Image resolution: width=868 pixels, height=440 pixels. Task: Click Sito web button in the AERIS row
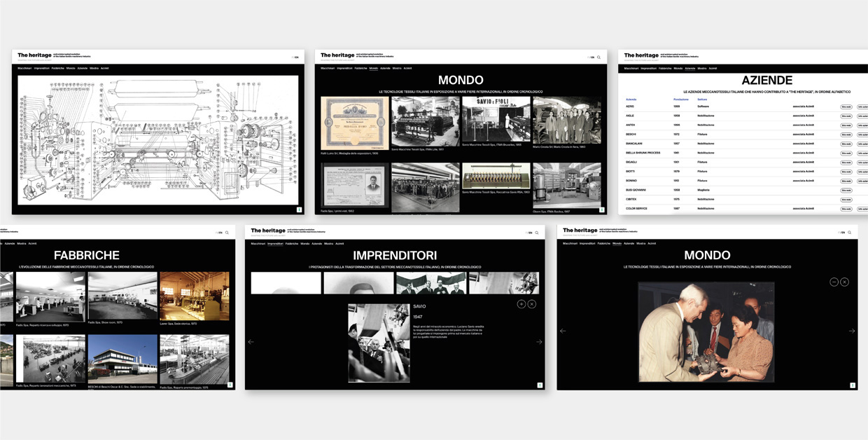pos(846,106)
